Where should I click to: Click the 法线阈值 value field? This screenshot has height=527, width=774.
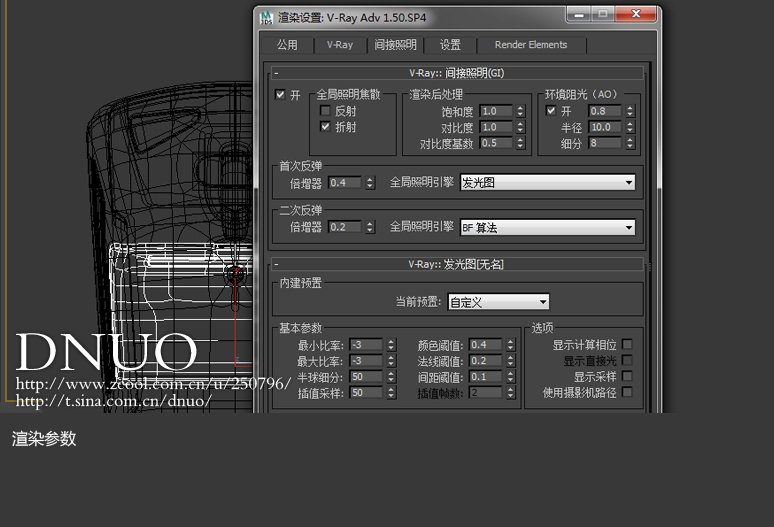click(486, 361)
